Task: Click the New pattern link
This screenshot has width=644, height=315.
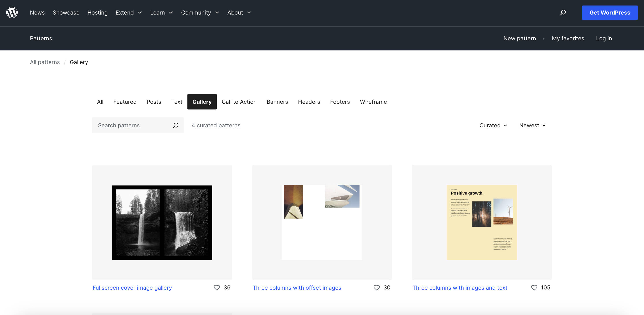Action: 520,38
